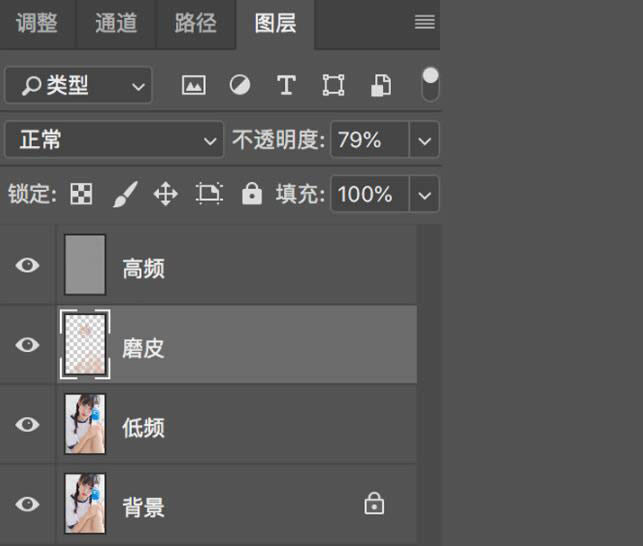Image resolution: width=643 pixels, height=546 pixels.
Task: Click the lock all padlock icon
Action: pos(251,194)
